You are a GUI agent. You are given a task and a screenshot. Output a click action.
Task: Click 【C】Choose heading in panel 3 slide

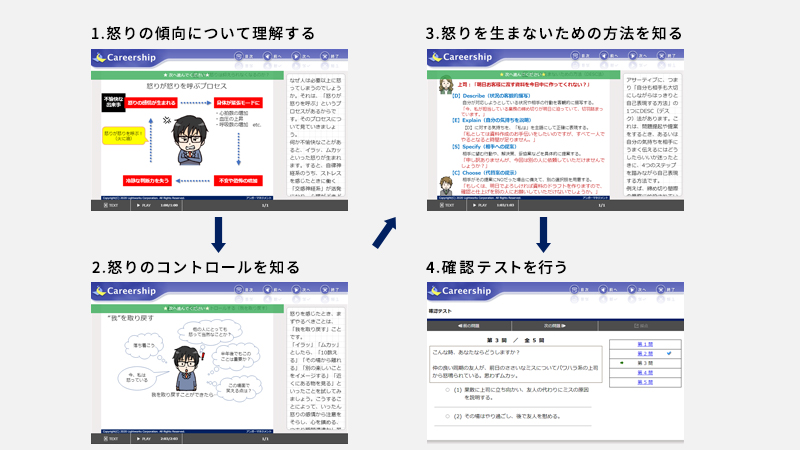tap(484, 173)
